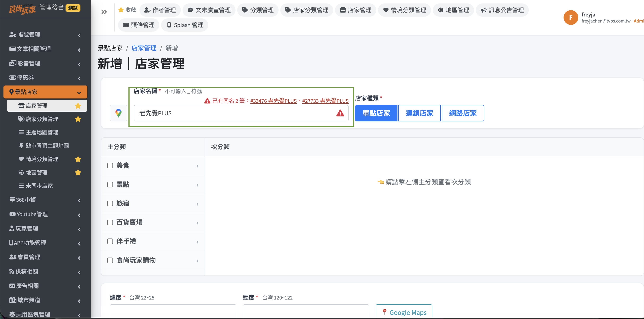Click the red warning icon inside store name field
The height and width of the screenshot is (319, 644).
tap(340, 113)
